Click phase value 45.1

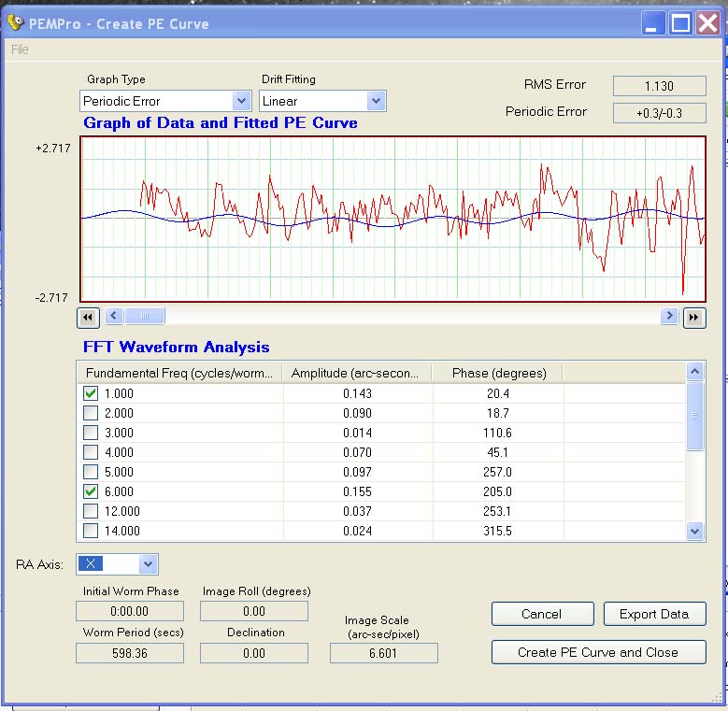pyautogui.click(x=497, y=452)
